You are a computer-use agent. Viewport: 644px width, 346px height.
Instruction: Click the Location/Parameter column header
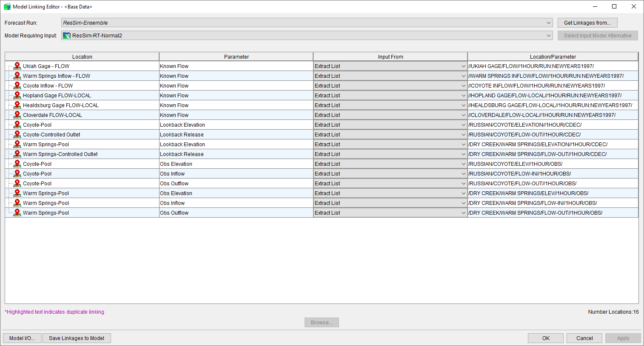(553, 57)
